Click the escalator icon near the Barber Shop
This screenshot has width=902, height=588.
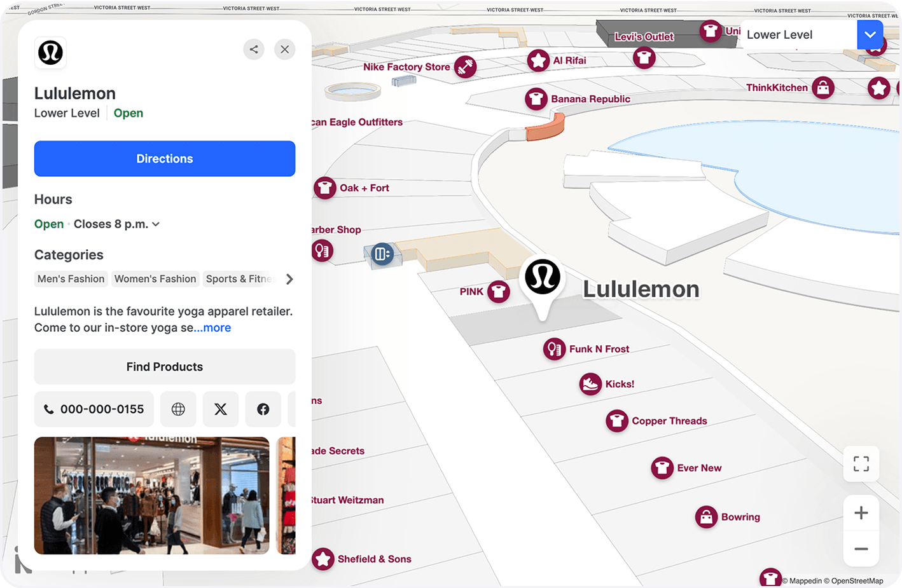[x=382, y=254]
